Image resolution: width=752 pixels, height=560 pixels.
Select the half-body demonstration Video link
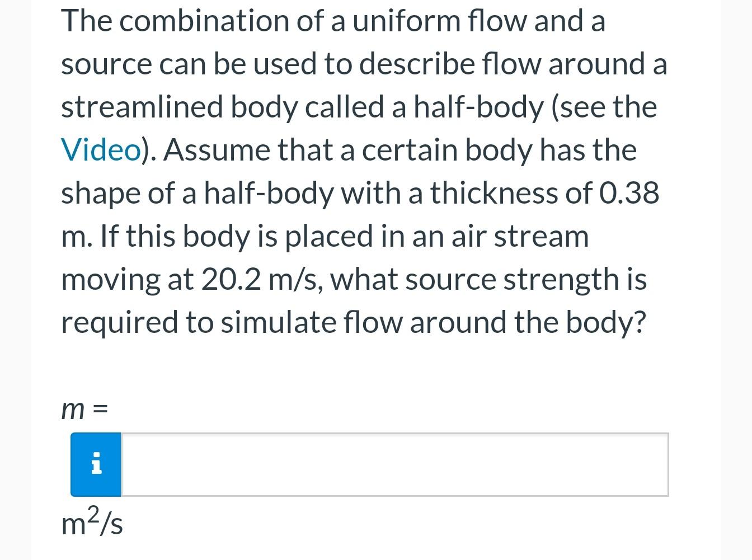click(101, 149)
